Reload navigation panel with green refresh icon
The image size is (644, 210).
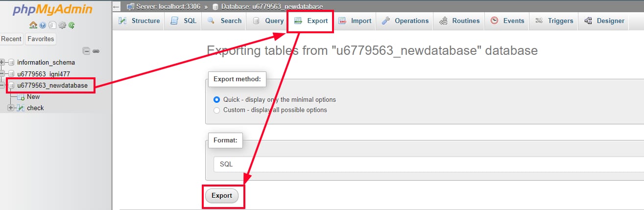point(72,25)
